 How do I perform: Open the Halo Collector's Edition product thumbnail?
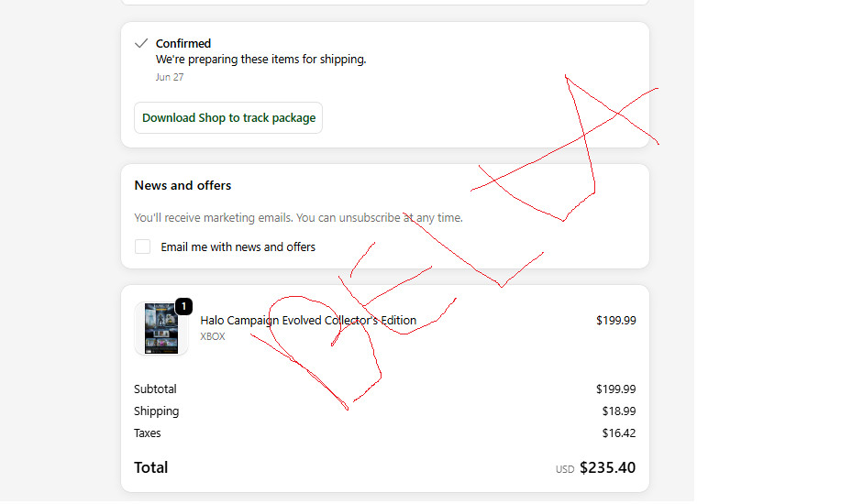tap(160, 328)
